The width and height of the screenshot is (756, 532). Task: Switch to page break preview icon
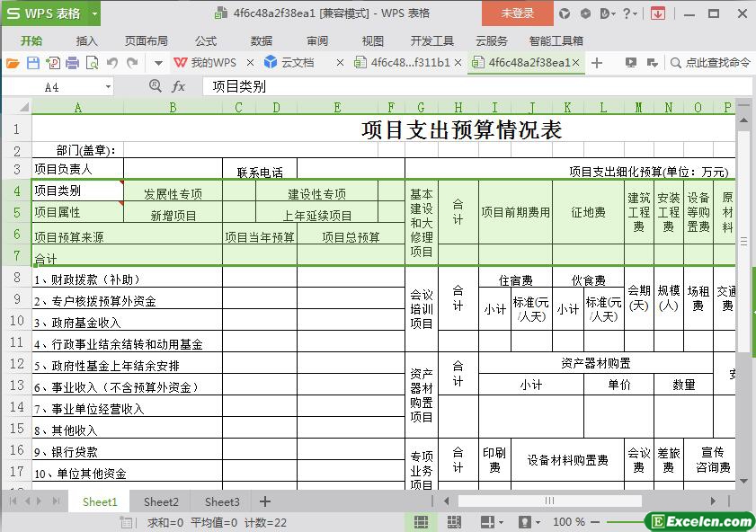point(454,522)
